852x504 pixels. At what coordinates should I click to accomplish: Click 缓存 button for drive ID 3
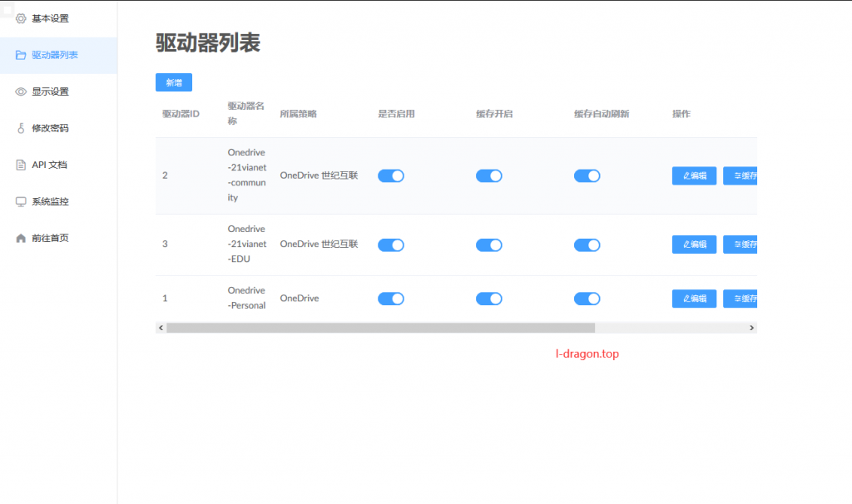[741, 245]
